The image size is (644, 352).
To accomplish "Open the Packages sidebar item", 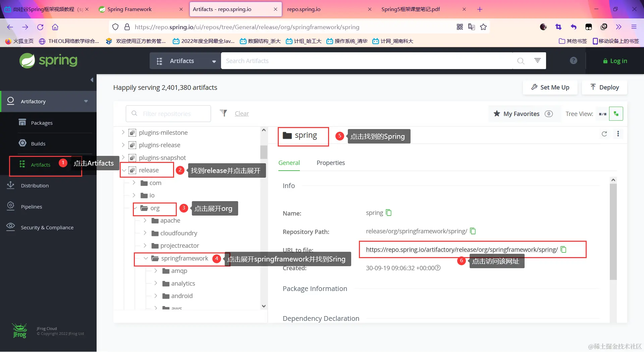I will pyautogui.click(x=42, y=123).
